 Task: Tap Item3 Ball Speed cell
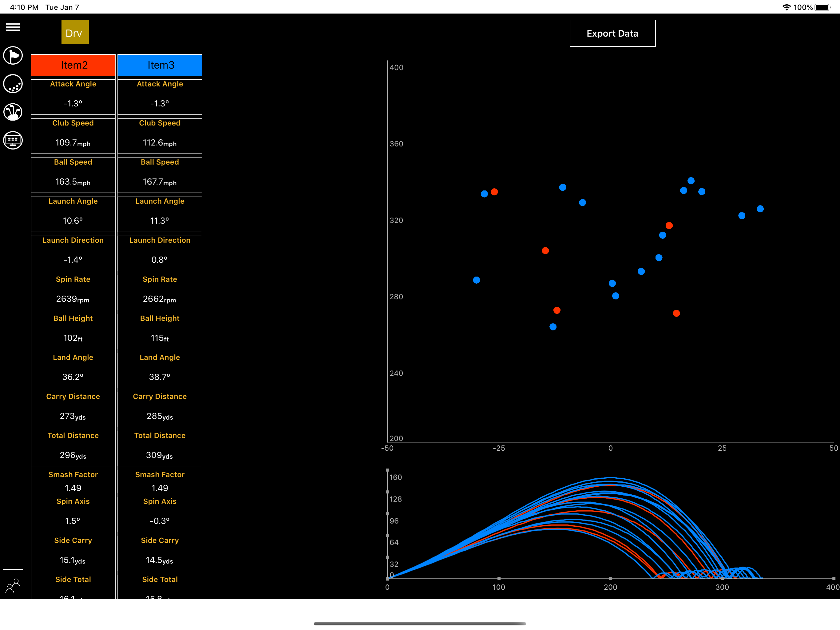160,175
